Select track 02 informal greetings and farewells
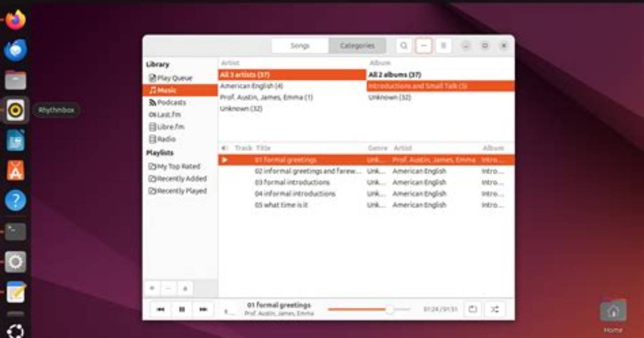Image resolution: width=644 pixels, height=338 pixels. (366, 171)
